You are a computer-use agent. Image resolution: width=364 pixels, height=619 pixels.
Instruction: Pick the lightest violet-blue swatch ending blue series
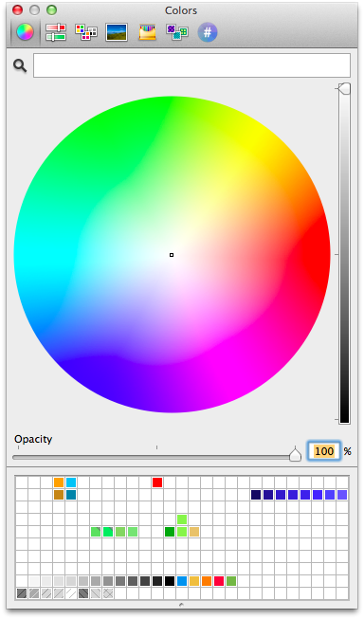click(x=342, y=495)
